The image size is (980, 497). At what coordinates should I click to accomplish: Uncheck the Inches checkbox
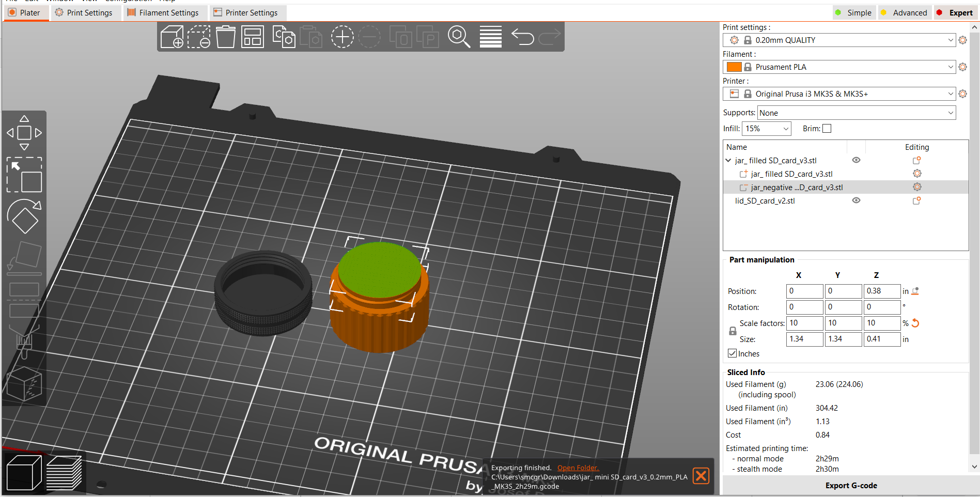click(732, 353)
